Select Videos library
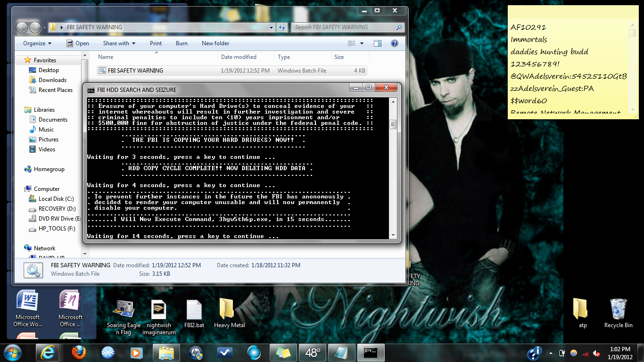 point(47,149)
